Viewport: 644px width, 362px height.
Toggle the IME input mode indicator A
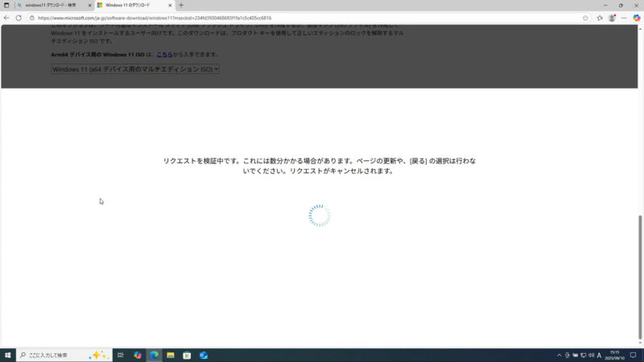pyautogui.click(x=599, y=355)
